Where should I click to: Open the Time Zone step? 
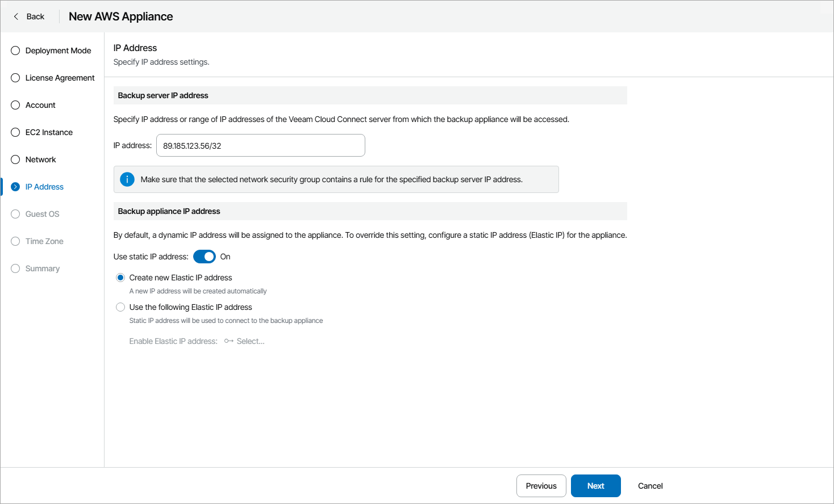click(x=44, y=241)
